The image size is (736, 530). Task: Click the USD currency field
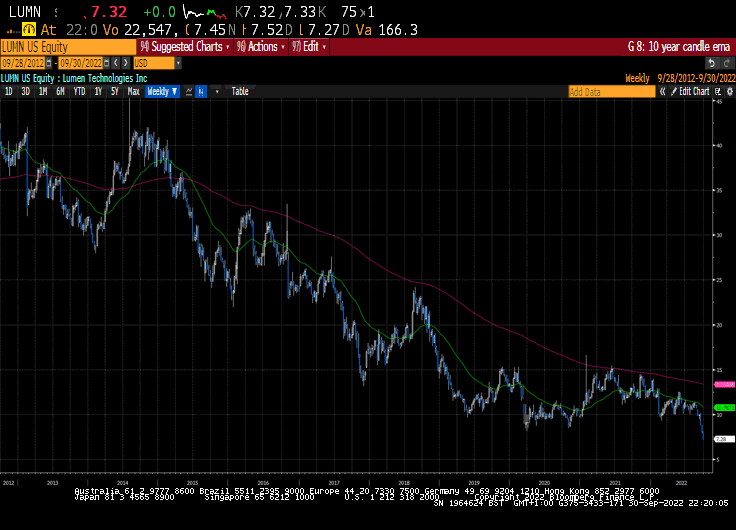154,63
